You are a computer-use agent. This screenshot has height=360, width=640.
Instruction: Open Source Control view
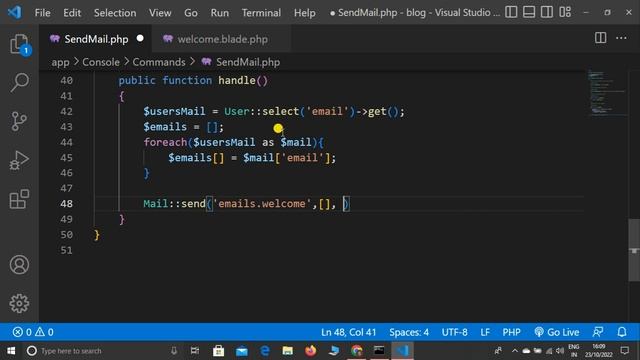pos(19,121)
